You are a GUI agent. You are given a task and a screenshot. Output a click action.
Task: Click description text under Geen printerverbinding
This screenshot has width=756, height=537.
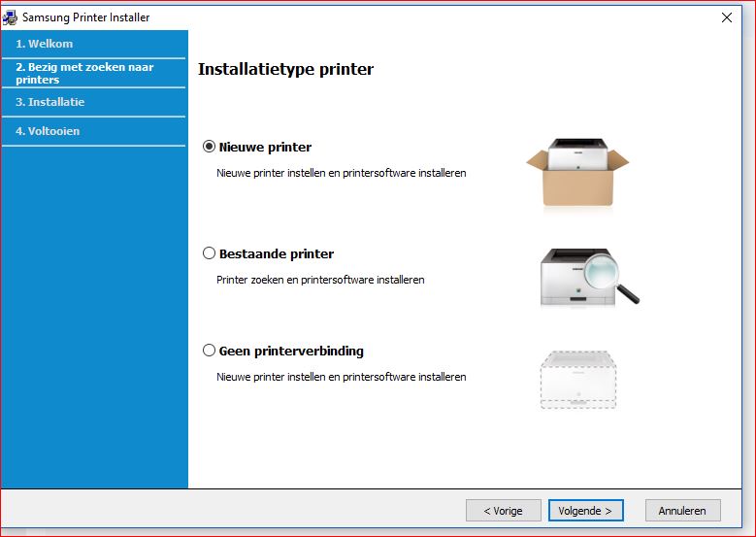pos(342,377)
